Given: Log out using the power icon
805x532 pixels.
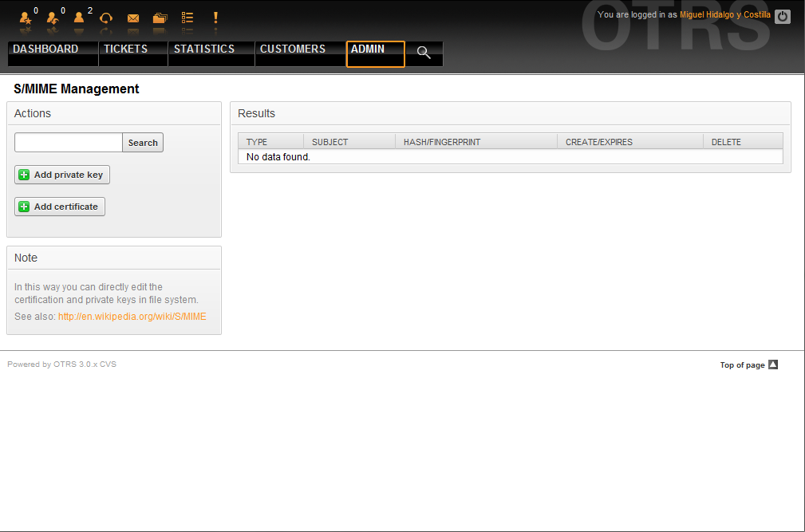Looking at the screenshot, I should [783, 16].
